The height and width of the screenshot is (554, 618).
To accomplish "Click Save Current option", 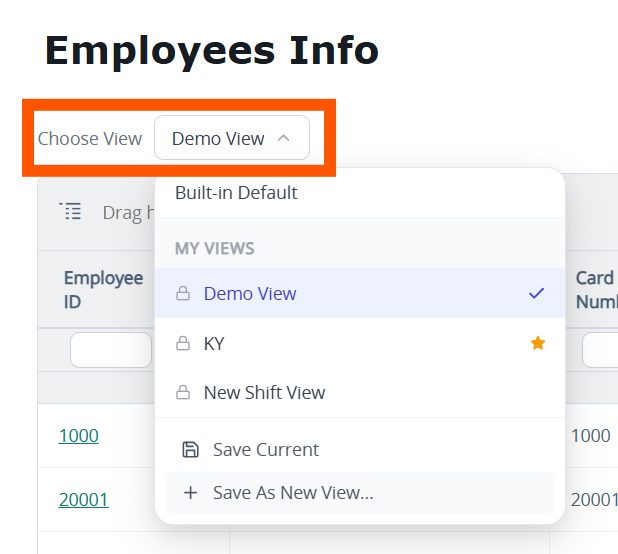I will click(360, 450).
